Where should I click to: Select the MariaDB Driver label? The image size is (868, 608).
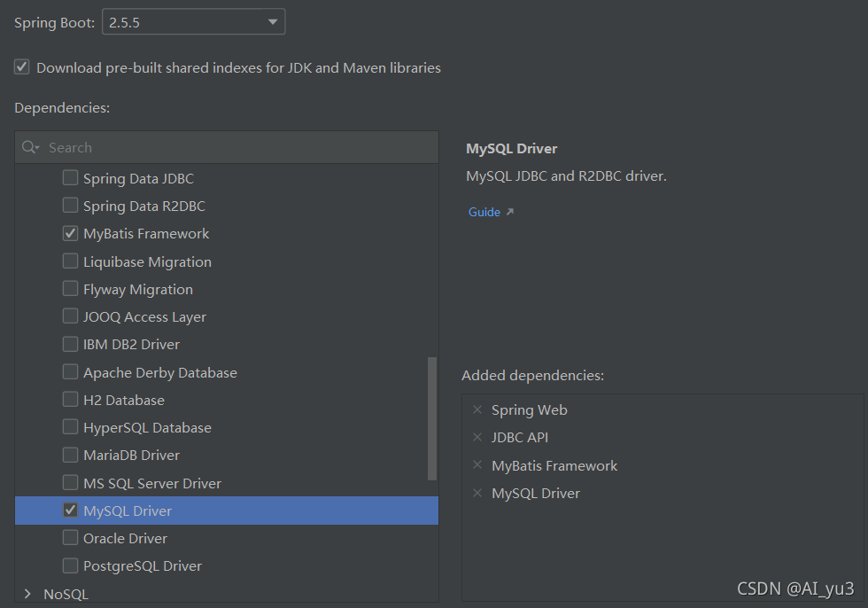tap(131, 456)
